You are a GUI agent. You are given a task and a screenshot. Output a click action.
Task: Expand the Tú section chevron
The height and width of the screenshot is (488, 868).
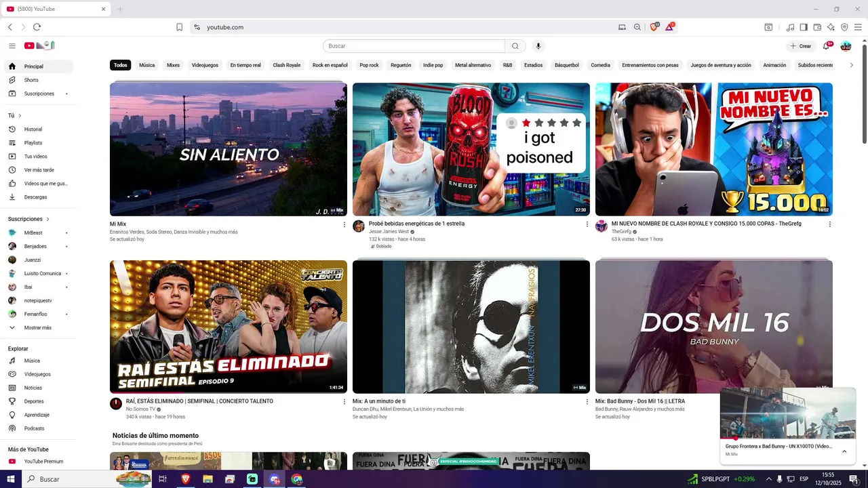click(20, 116)
